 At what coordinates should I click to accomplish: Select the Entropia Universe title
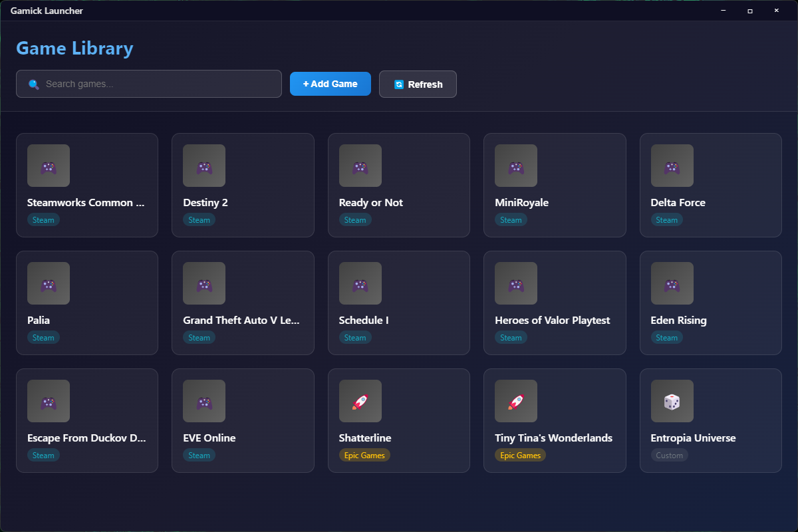[694, 438]
